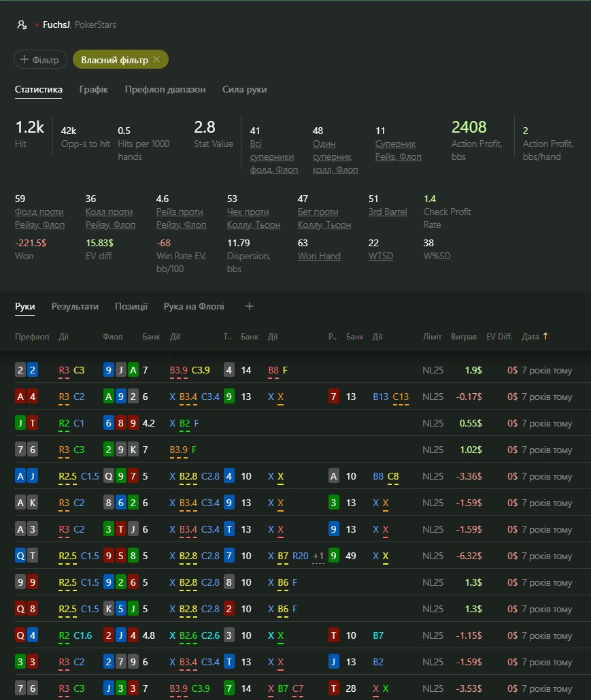Select the pocket 2 2 hand row cards
Image resolution: width=591 pixels, height=700 pixels.
click(27, 369)
